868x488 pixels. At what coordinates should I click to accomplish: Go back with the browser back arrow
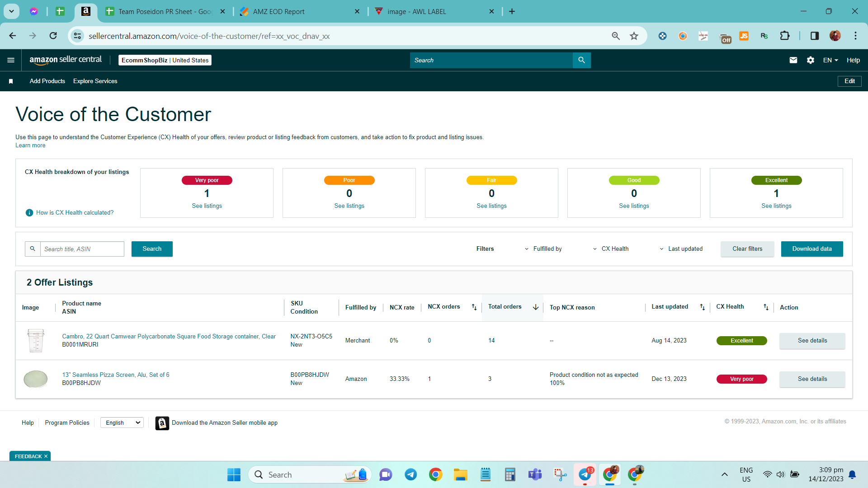13,36
